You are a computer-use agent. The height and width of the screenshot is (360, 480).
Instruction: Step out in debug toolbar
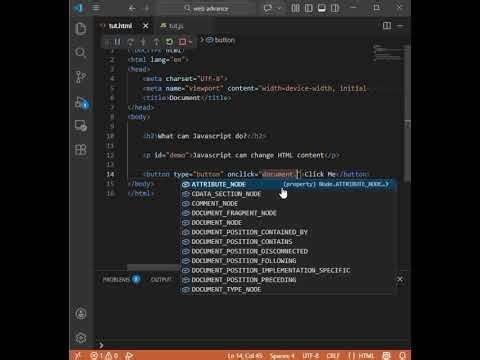pyautogui.click(x=156, y=42)
